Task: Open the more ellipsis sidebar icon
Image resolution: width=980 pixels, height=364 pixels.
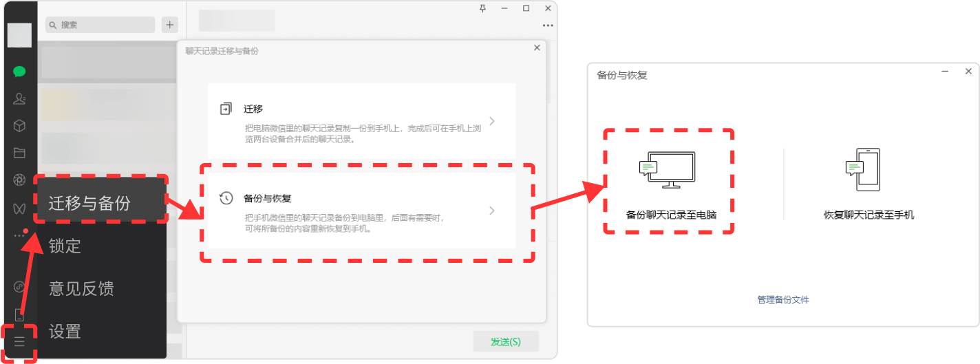Action: pyautogui.click(x=19, y=235)
